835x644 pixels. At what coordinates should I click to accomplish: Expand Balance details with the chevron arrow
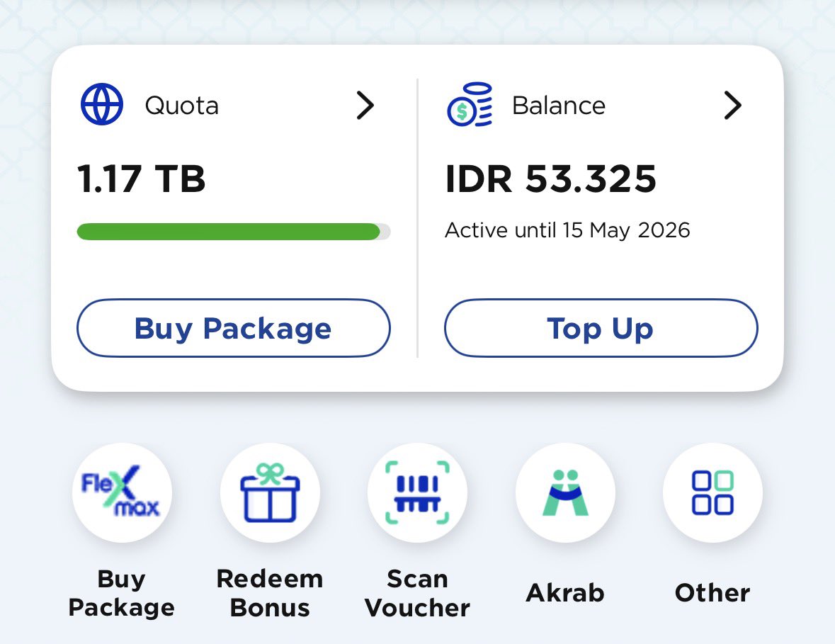coord(733,105)
